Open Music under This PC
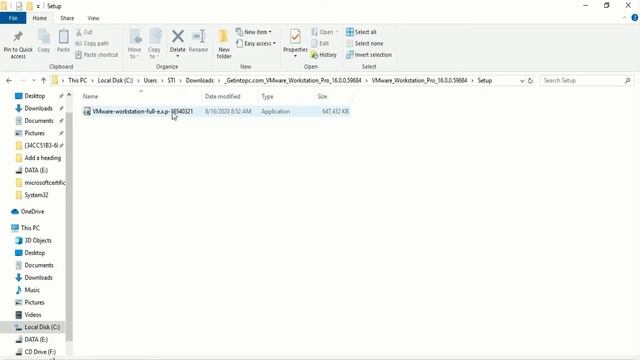640x360 pixels. click(x=32, y=290)
